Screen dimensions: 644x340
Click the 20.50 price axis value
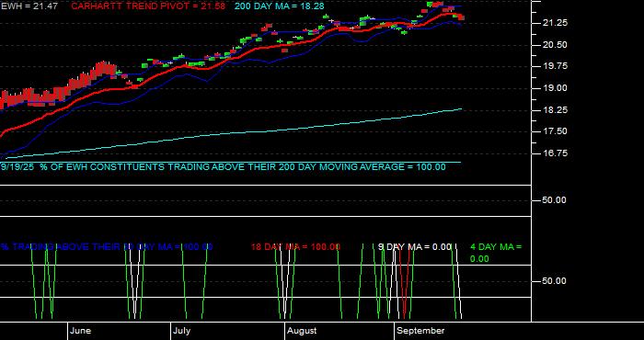[x=556, y=45]
